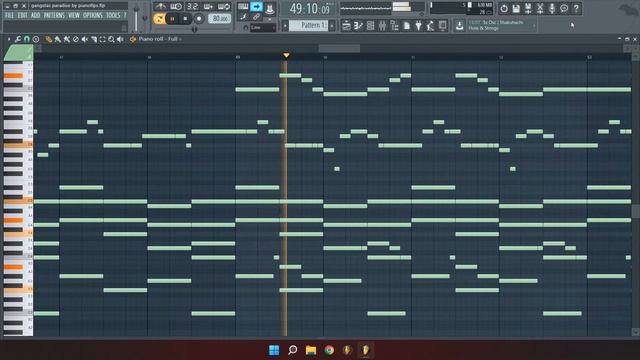
Task: Select the Paint brush tool in piano roll
Action: tap(58, 39)
